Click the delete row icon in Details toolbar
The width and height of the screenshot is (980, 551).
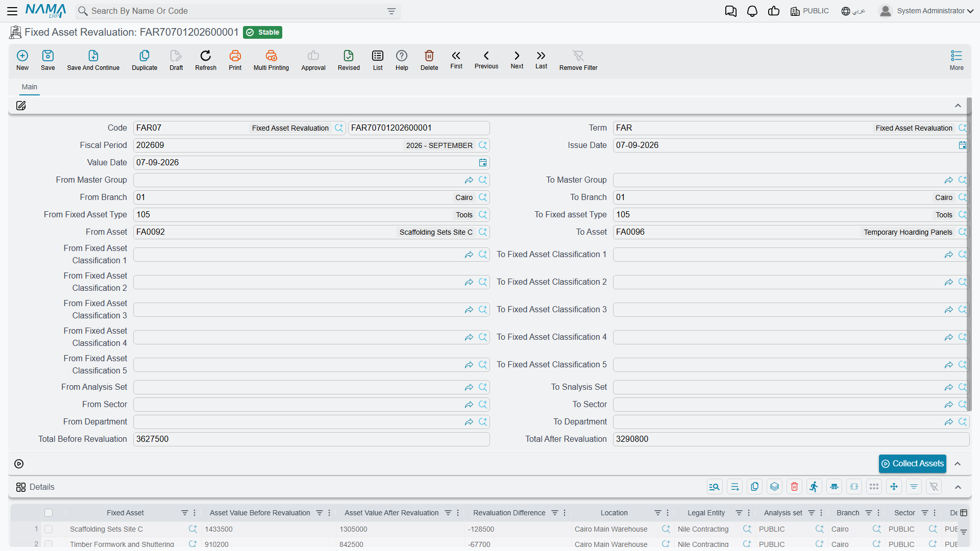click(794, 487)
